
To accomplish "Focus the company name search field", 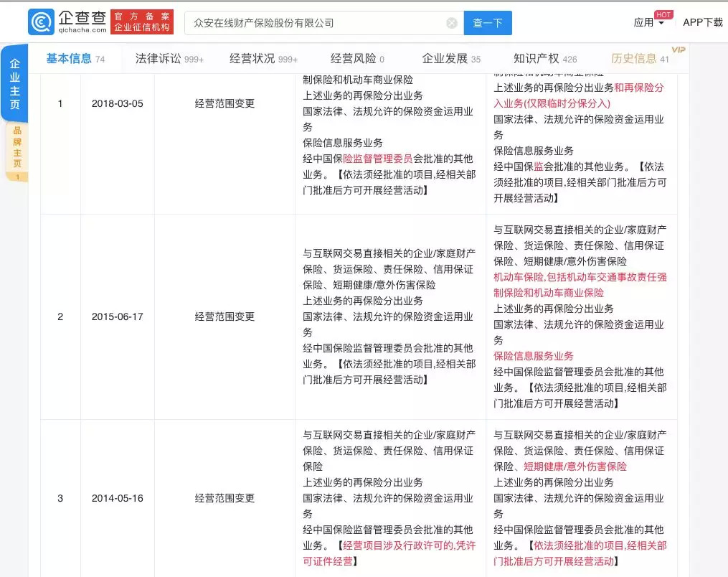I will click(316, 23).
